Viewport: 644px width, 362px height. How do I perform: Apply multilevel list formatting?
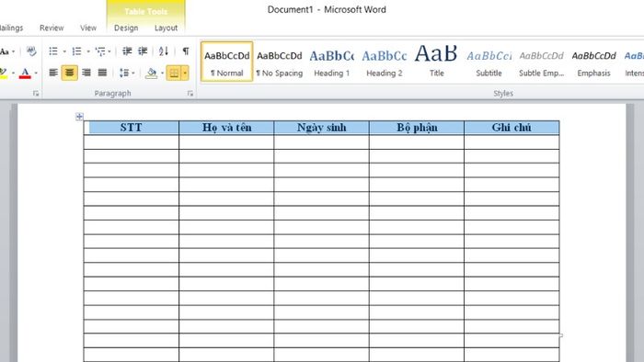(x=99, y=51)
